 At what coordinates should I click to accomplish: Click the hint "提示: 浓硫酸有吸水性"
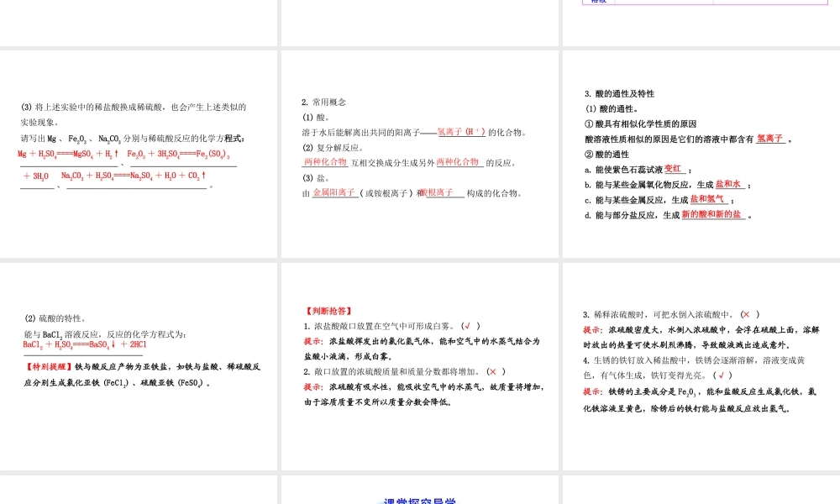coord(423,394)
